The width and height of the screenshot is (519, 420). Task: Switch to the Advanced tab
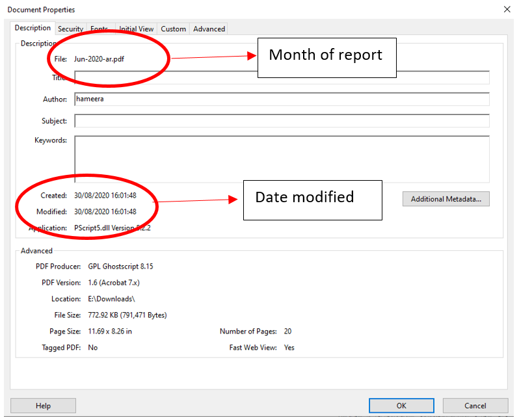pyautogui.click(x=209, y=29)
